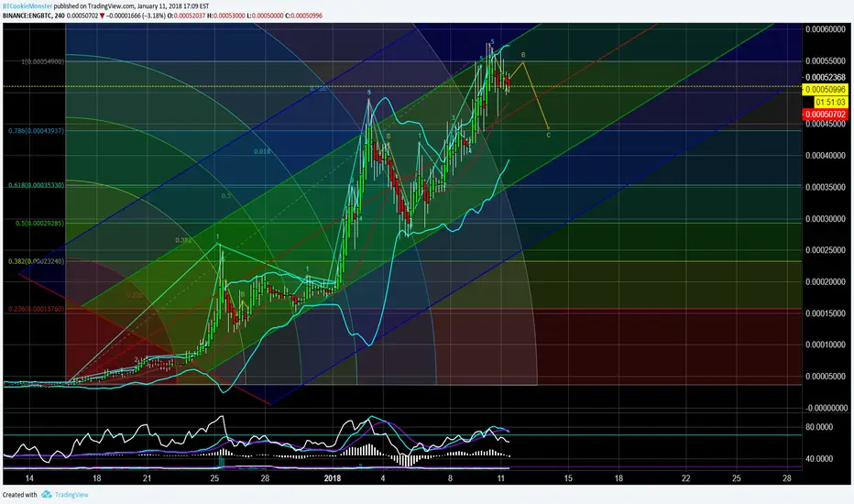Click the time axis label 14
The width and height of the screenshot is (854, 504).
(x=29, y=477)
